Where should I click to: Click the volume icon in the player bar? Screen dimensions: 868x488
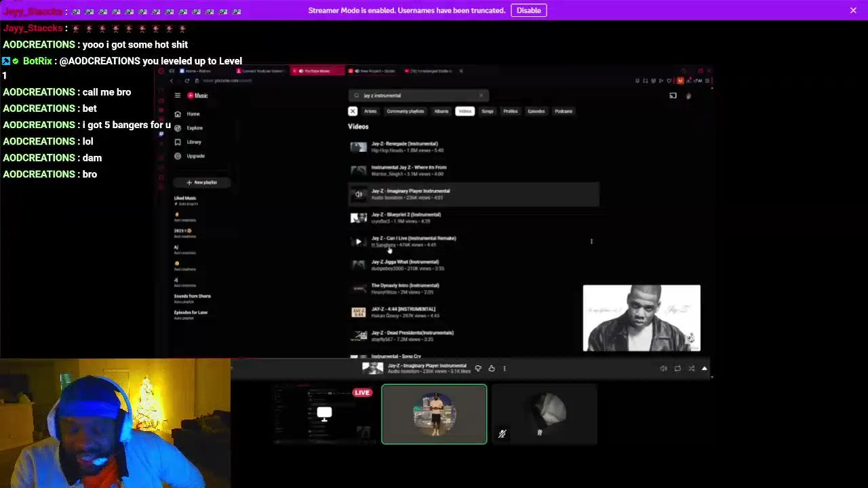[x=663, y=369]
